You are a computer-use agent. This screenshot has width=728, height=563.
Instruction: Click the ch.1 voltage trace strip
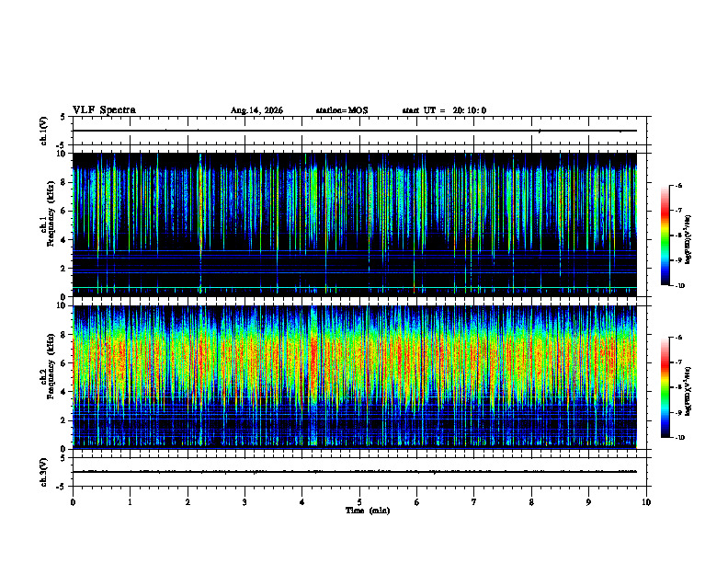[359, 131]
